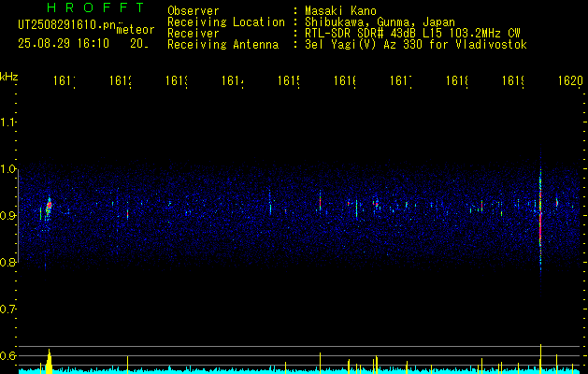Click 'Receiving Antenna' label
The width and height of the screenshot is (588, 374).
click(223, 45)
